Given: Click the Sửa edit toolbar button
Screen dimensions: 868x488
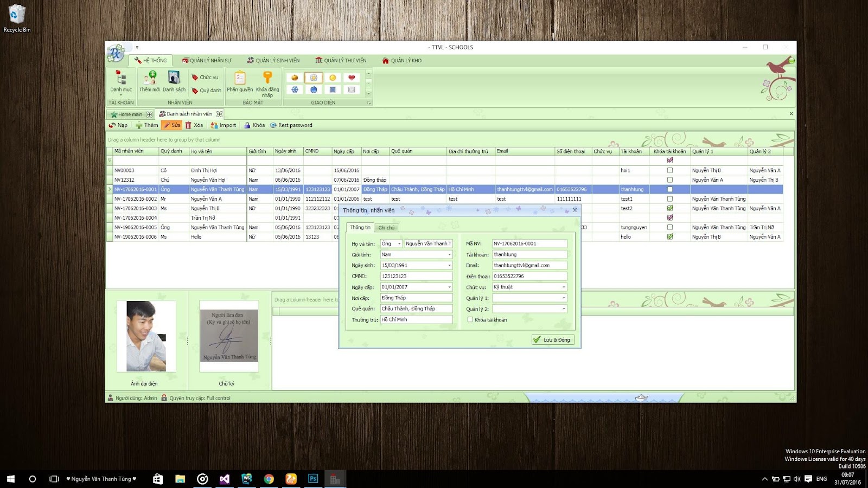Looking at the screenshot, I should pos(172,125).
